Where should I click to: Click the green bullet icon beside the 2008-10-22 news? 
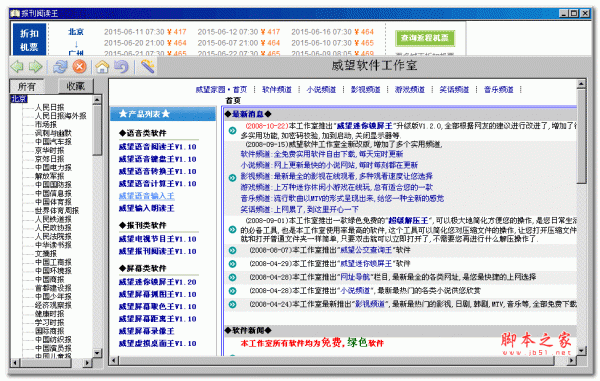[x=232, y=130]
